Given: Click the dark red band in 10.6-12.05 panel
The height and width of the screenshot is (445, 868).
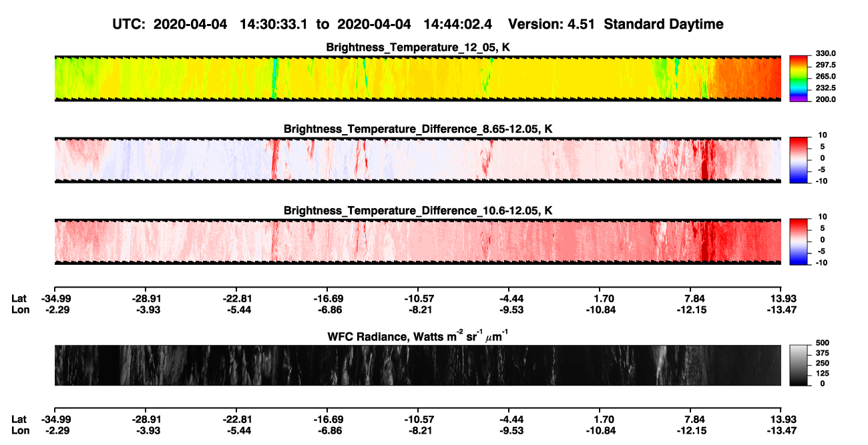Looking at the screenshot, I should 707,241.
